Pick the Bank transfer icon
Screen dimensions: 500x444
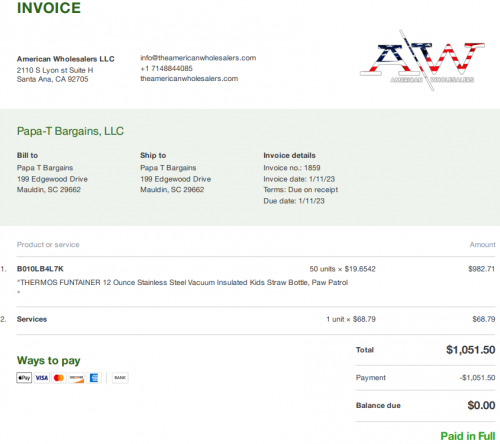click(120, 378)
